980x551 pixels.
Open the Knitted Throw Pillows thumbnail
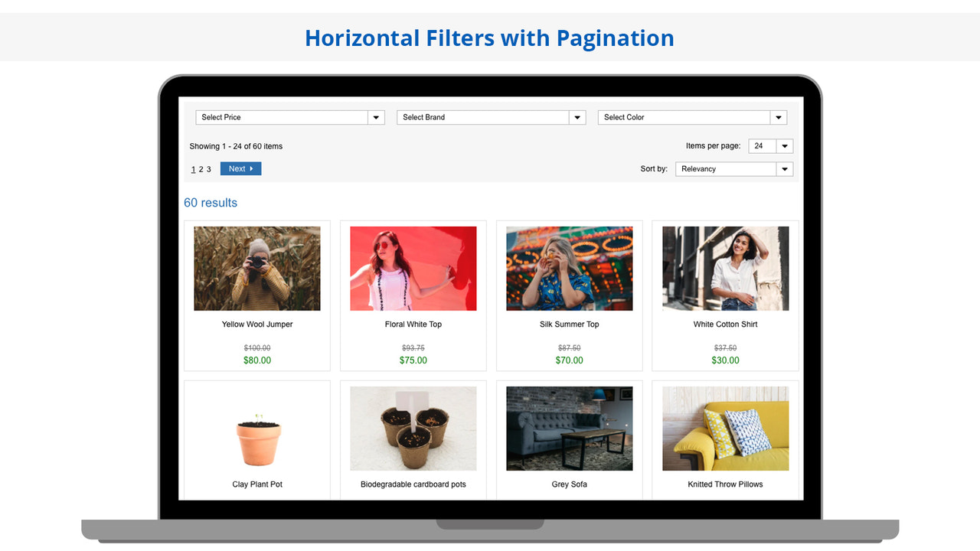(x=724, y=428)
